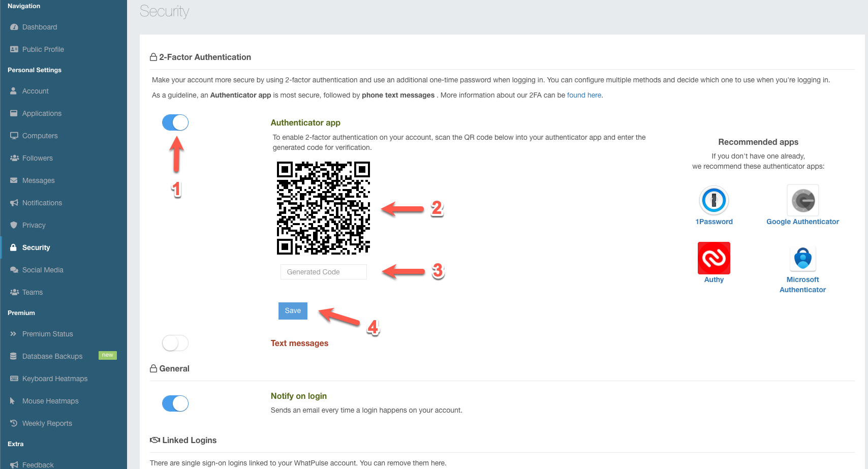Disable the Authenticator app toggle
Image resolution: width=868 pixels, height=469 pixels.
pyautogui.click(x=175, y=122)
